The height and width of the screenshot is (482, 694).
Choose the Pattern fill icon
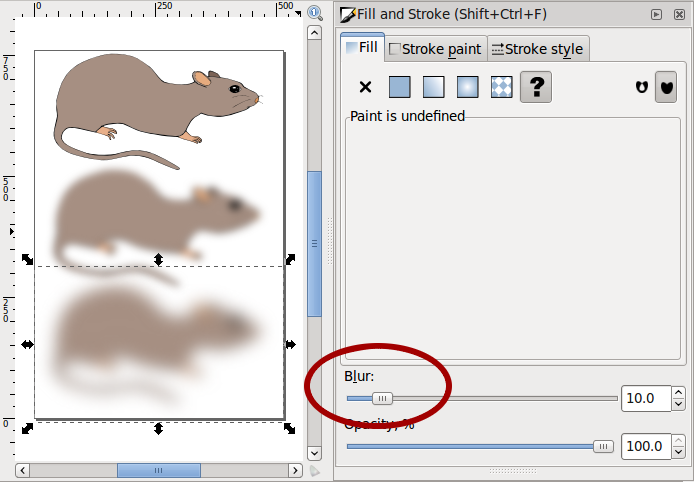[x=501, y=87]
